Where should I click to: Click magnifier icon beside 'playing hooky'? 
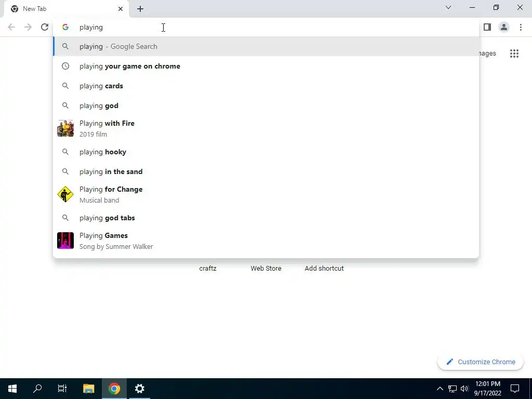(65, 152)
